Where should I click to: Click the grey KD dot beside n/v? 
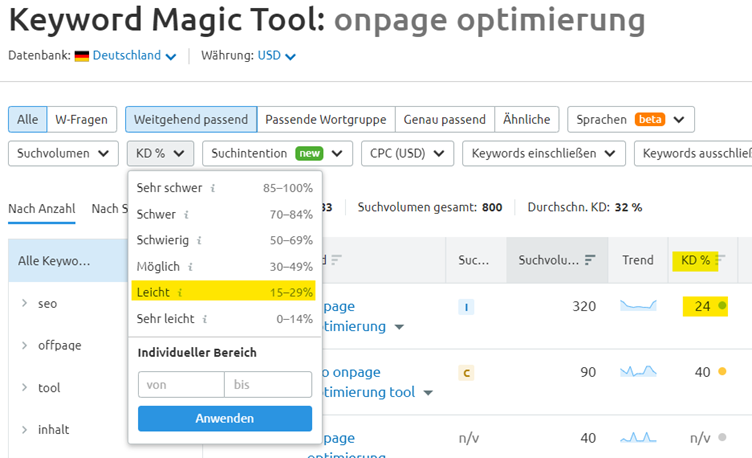pyautogui.click(x=722, y=437)
